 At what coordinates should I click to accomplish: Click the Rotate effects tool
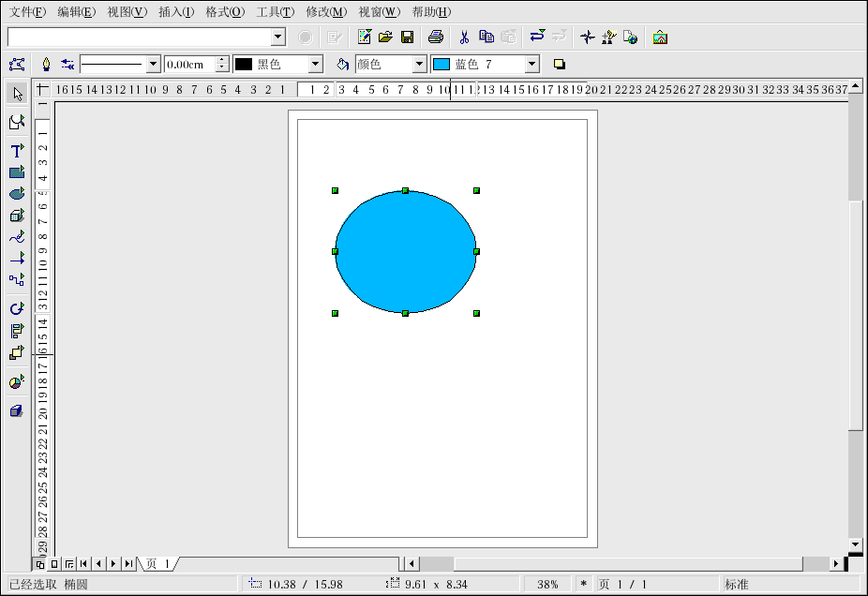pos(16,308)
